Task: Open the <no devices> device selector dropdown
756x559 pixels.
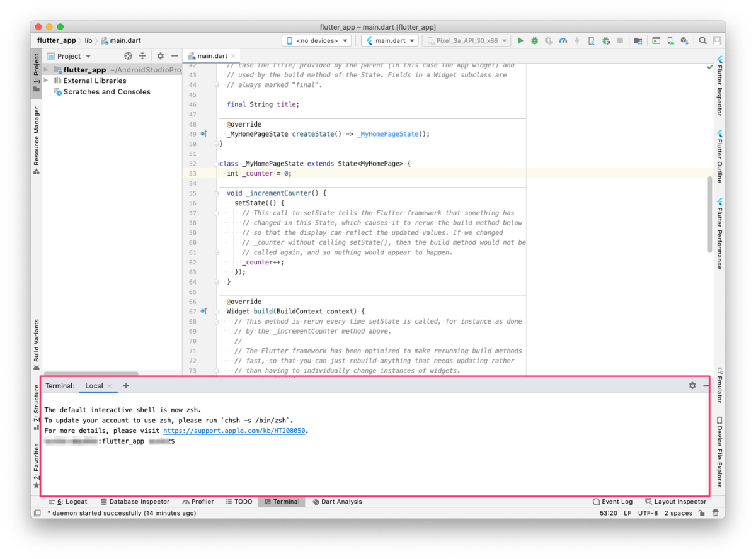Action: (317, 40)
